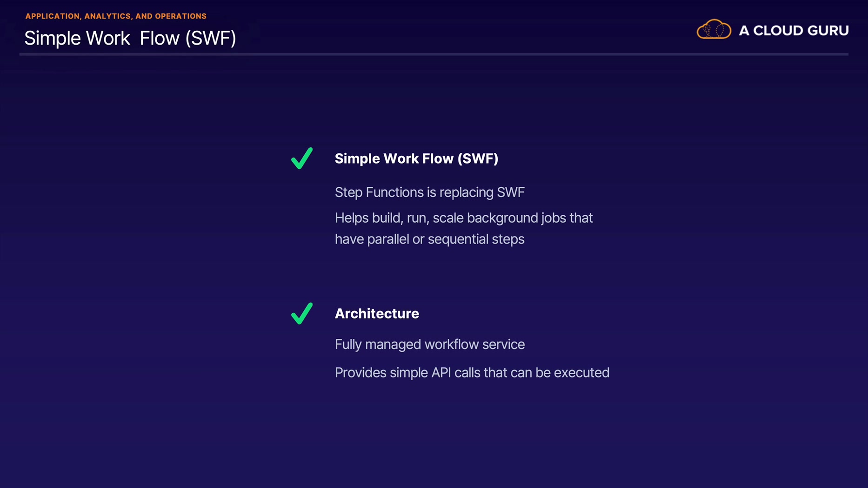The width and height of the screenshot is (868, 488).
Task: Click the 'have parallel or sequential steps' line
Action: pos(429,239)
